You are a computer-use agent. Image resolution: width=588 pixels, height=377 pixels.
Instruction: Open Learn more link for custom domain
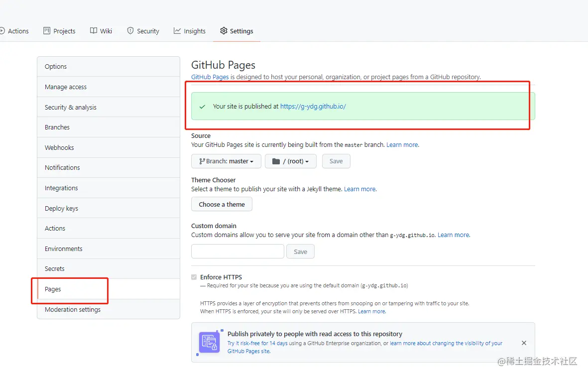click(x=454, y=235)
